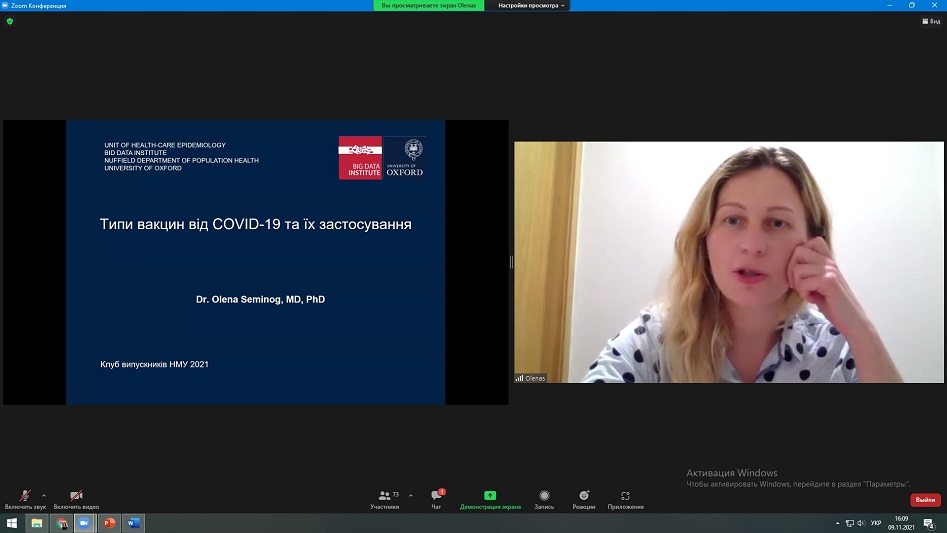Turn on camera with Включить видео

tap(76, 496)
